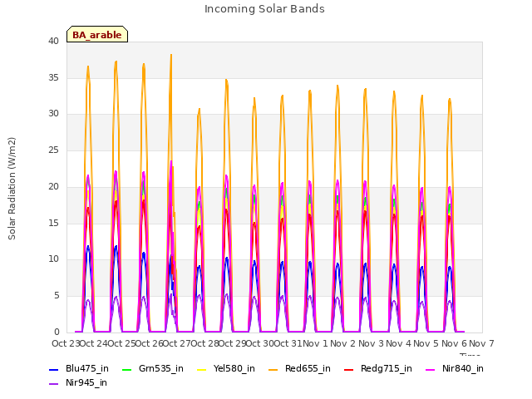
Task: Click the 5 y-axis tick label
Action: (57, 296)
